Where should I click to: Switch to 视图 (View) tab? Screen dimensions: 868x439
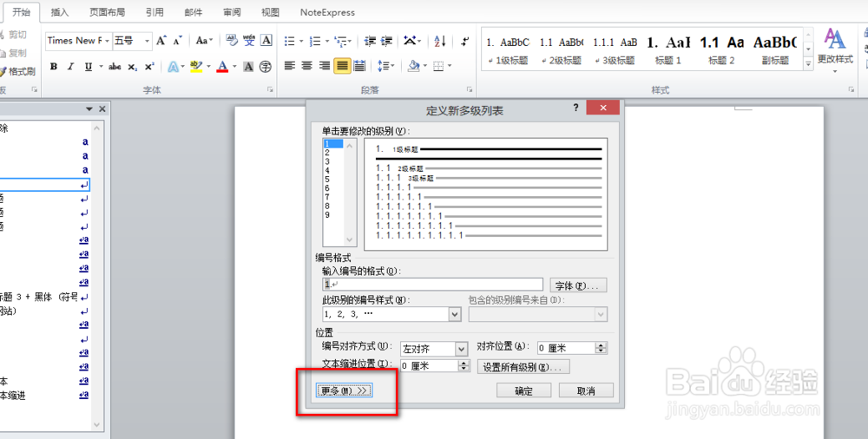tap(270, 12)
